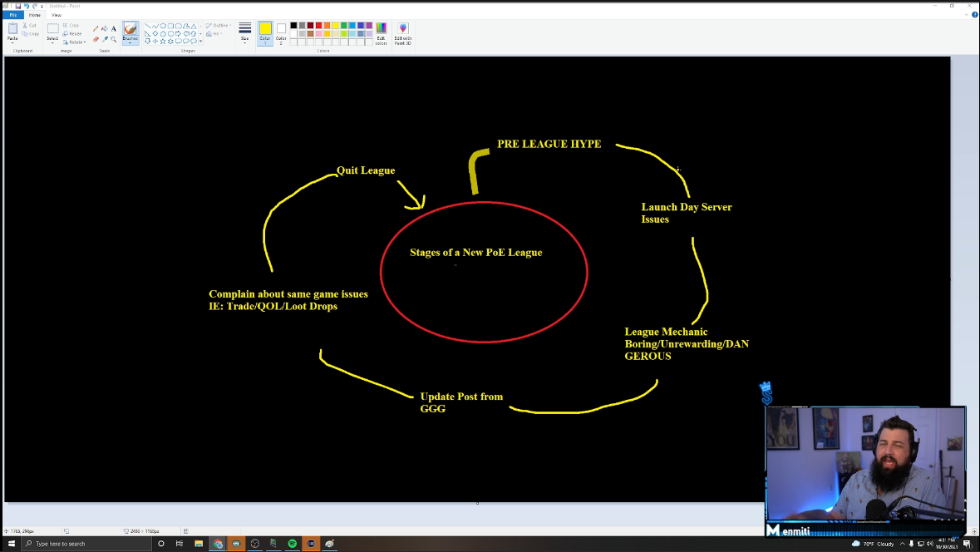Pick the Right arrow shape
The width and height of the screenshot is (980, 552).
tap(178, 34)
